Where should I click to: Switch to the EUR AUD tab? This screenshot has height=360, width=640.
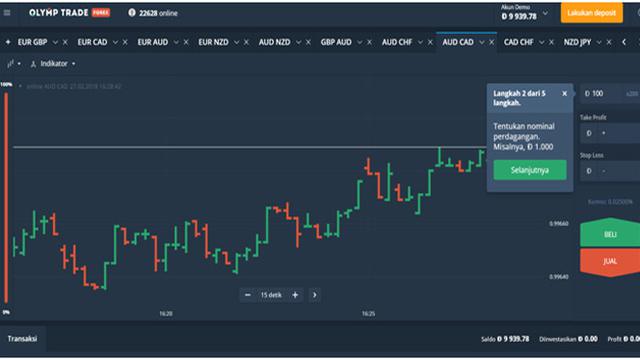coord(153,42)
